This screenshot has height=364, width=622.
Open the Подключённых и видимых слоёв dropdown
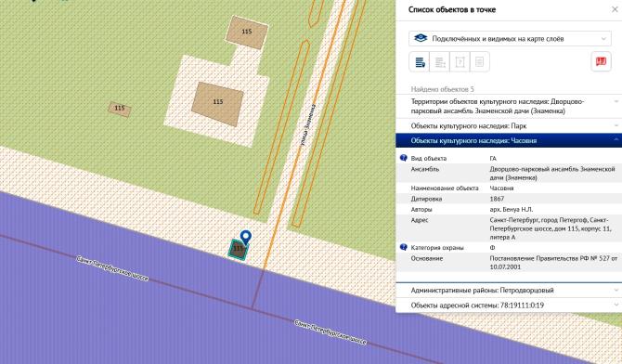point(510,38)
